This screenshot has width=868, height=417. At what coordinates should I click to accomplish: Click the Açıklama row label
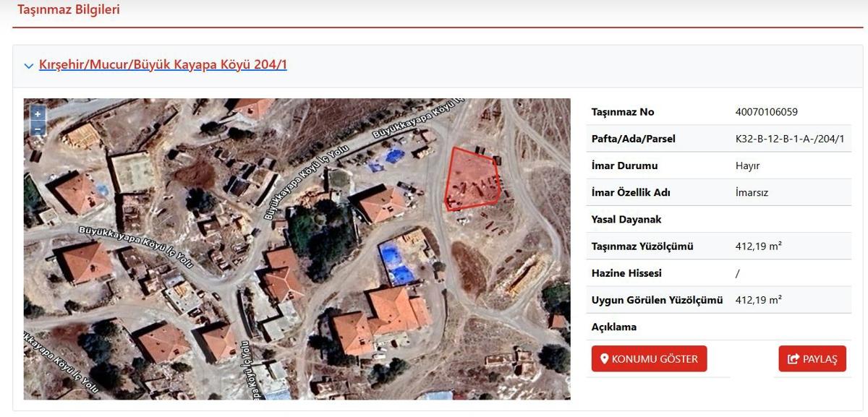click(x=614, y=327)
